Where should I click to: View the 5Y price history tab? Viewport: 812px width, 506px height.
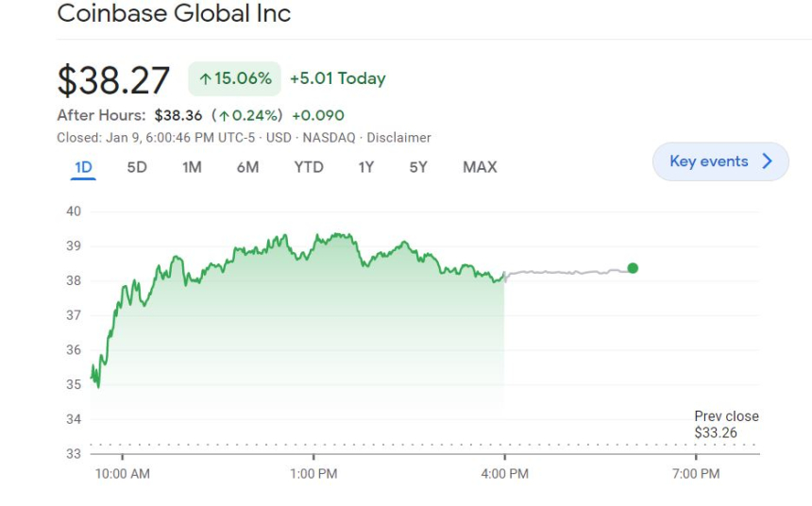[x=418, y=167]
